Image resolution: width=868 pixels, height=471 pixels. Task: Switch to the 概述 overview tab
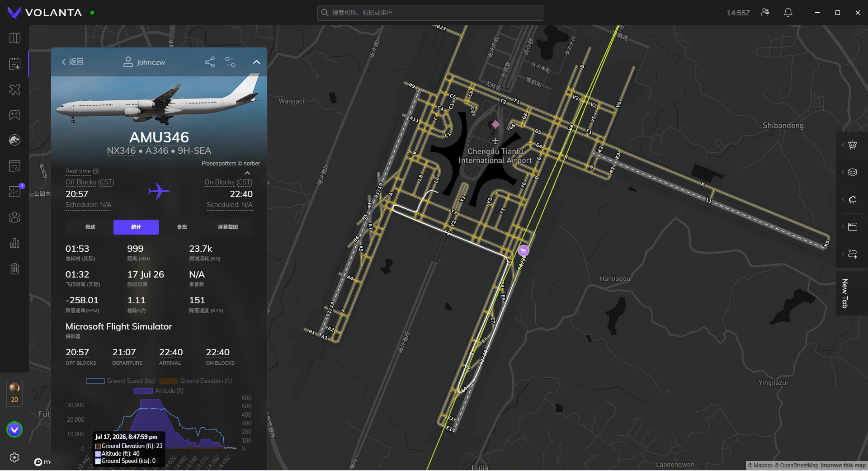click(x=90, y=227)
